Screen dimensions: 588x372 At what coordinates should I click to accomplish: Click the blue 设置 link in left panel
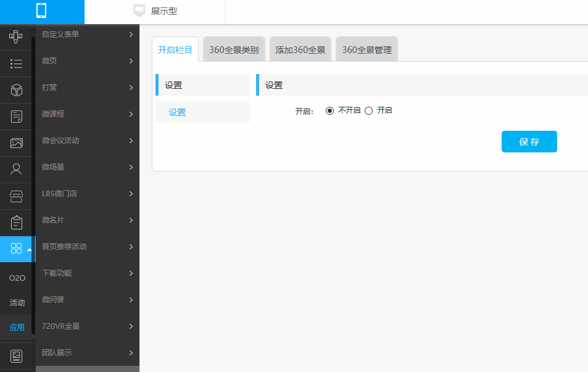coord(177,112)
